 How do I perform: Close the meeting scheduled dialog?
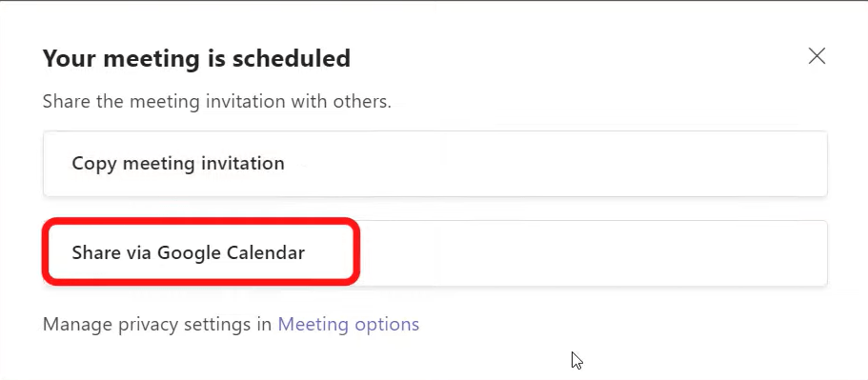click(817, 56)
